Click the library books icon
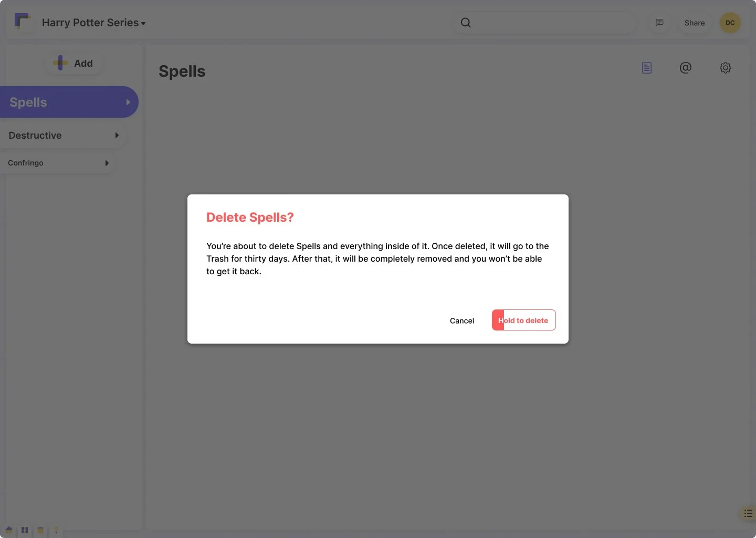756x538 pixels. tap(25, 530)
